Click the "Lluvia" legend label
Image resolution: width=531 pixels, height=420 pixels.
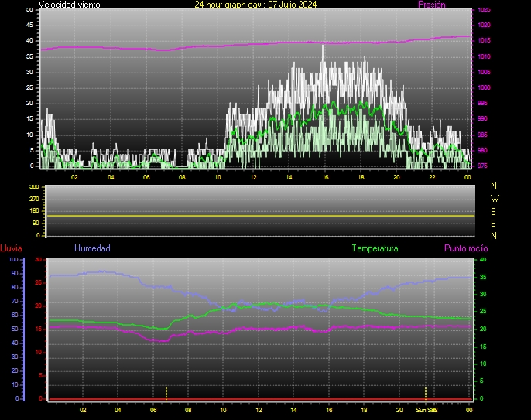point(11,248)
